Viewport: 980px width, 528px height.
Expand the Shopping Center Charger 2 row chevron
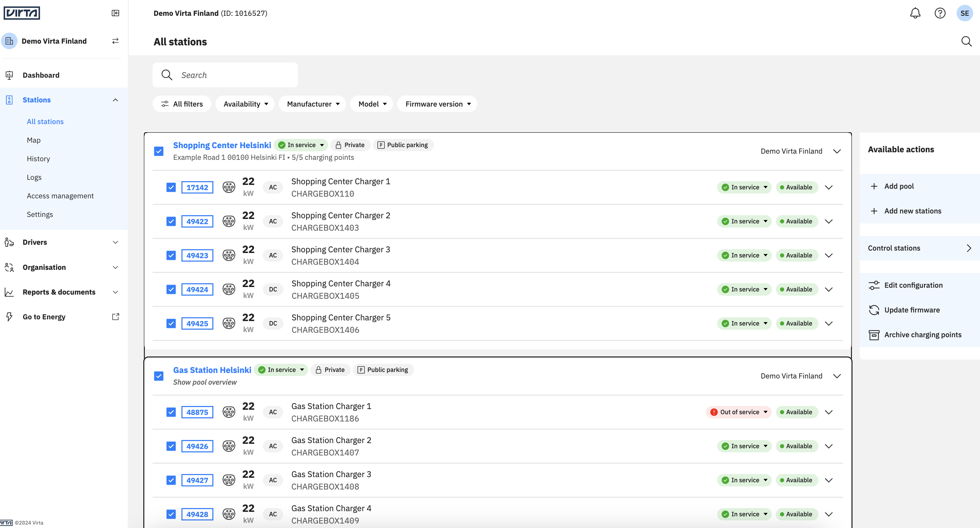point(828,221)
